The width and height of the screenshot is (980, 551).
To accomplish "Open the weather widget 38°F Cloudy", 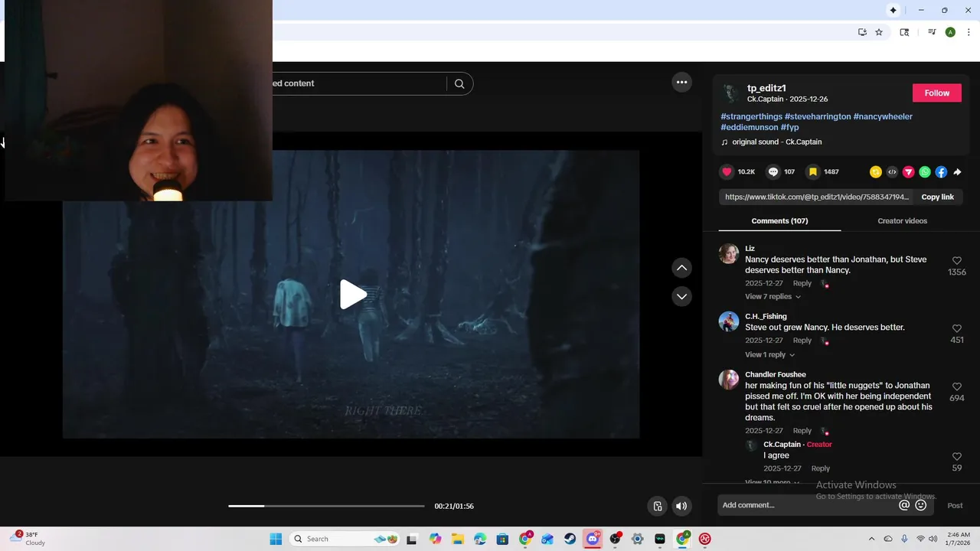I will [x=28, y=539].
